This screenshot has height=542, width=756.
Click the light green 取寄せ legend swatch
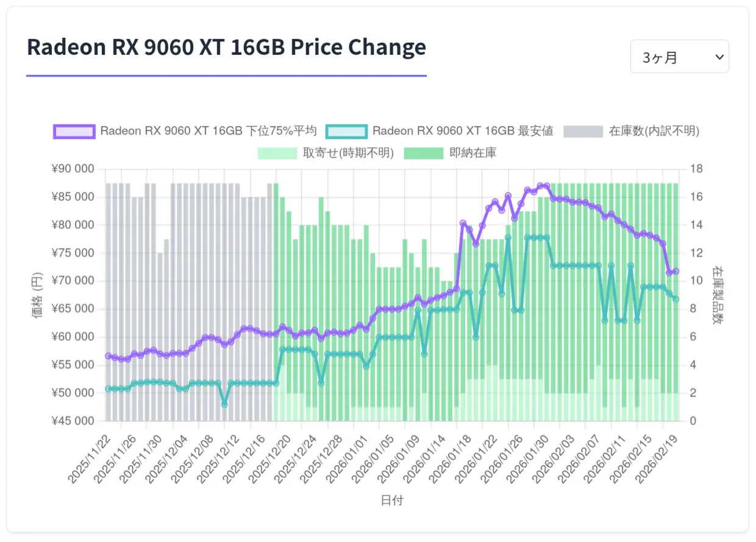coord(277,153)
